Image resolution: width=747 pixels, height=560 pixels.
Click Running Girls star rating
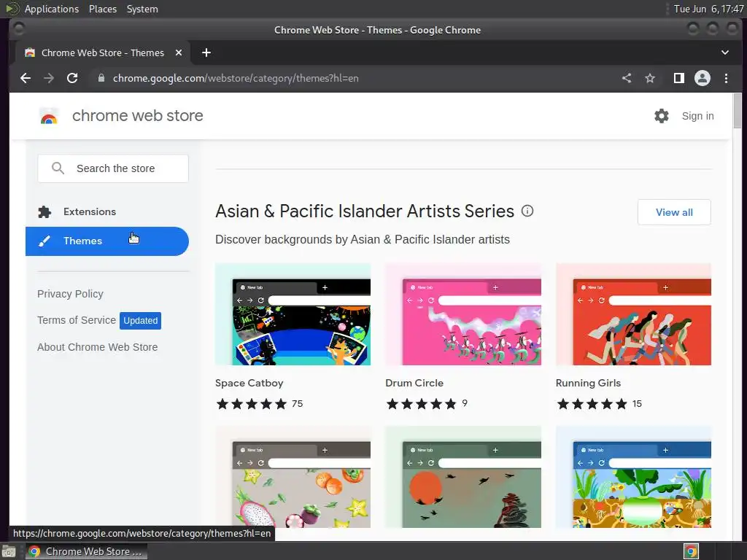tap(592, 404)
